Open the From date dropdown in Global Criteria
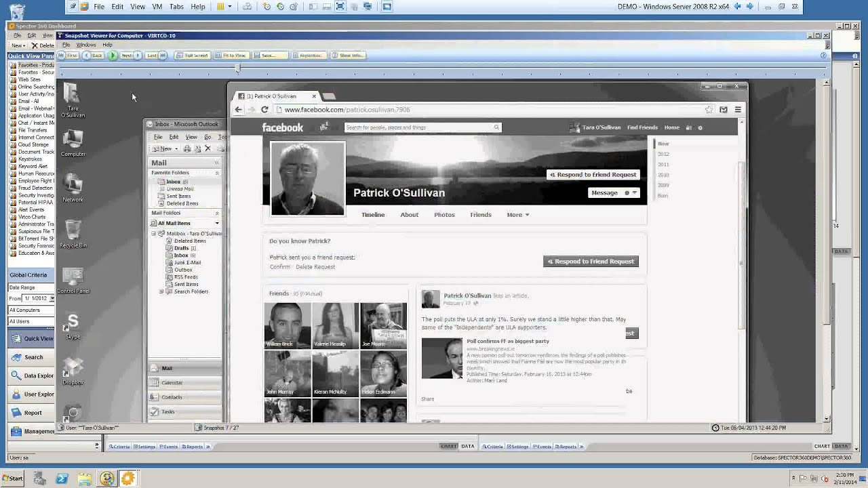This screenshot has width=868, height=488. (x=51, y=298)
